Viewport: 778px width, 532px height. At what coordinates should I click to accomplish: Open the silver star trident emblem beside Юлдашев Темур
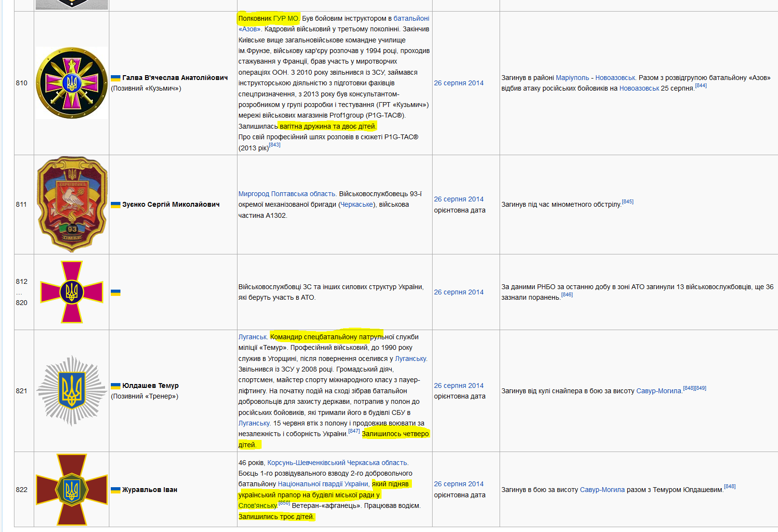coord(72,391)
